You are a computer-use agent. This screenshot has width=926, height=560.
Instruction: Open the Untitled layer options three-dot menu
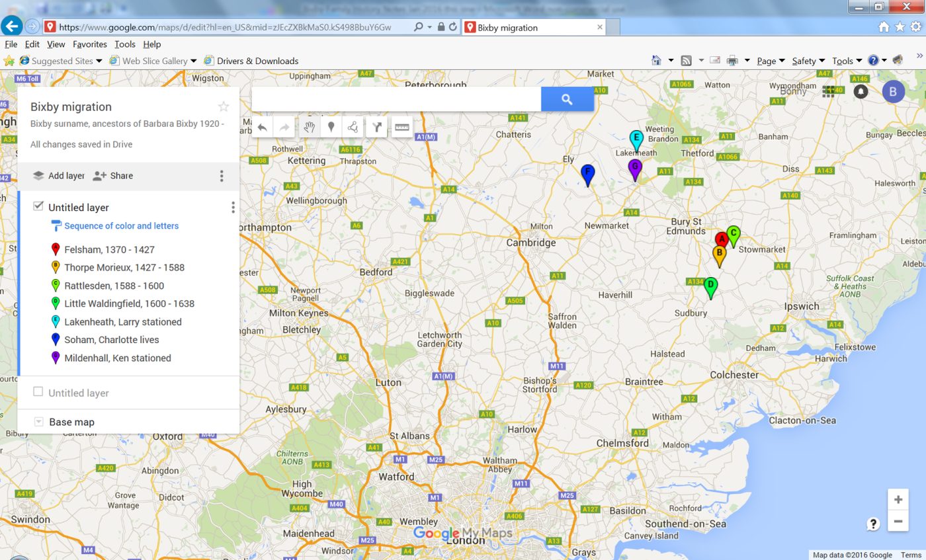click(233, 208)
